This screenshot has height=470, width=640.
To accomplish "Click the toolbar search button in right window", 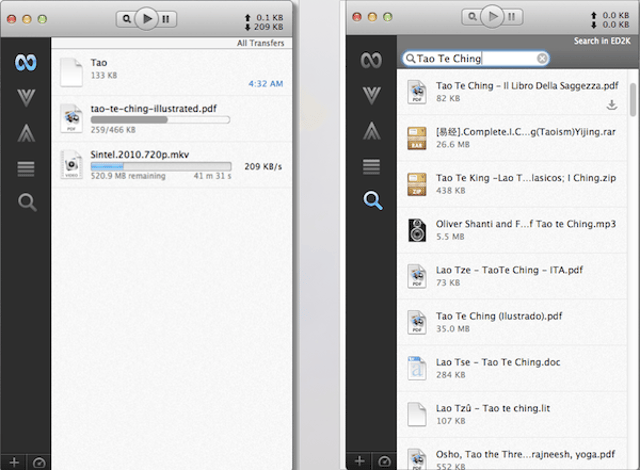I will point(472,17).
